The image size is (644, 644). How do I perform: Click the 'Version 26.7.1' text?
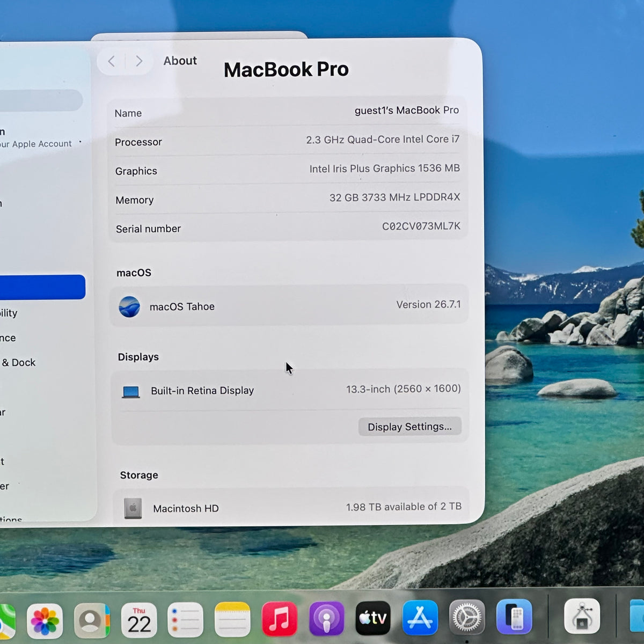(428, 305)
